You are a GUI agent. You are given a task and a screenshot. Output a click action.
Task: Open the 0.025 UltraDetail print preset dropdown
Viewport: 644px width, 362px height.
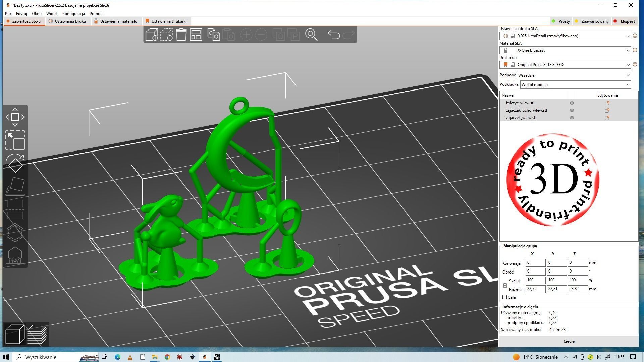tap(565, 36)
